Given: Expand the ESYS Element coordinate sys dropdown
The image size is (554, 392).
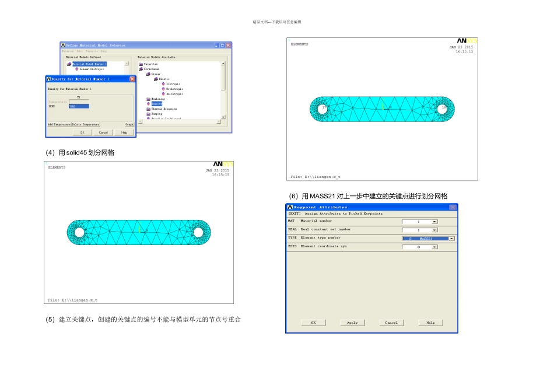Looking at the screenshot, I should (x=434, y=247).
